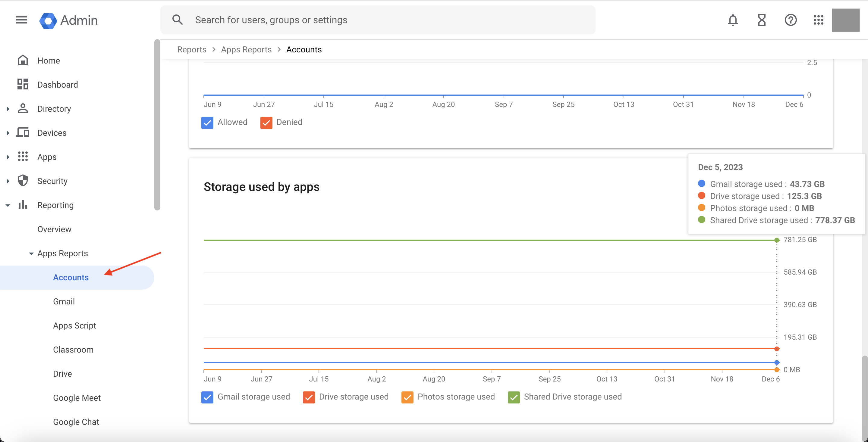The image size is (868, 442).
Task: Uncheck Photos storage used
Action: coord(407,397)
